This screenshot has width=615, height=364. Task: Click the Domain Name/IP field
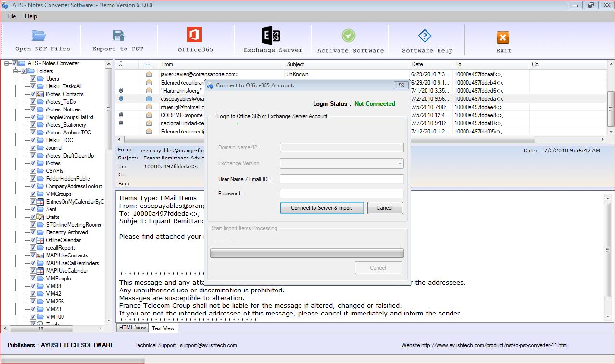coord(342,147)
